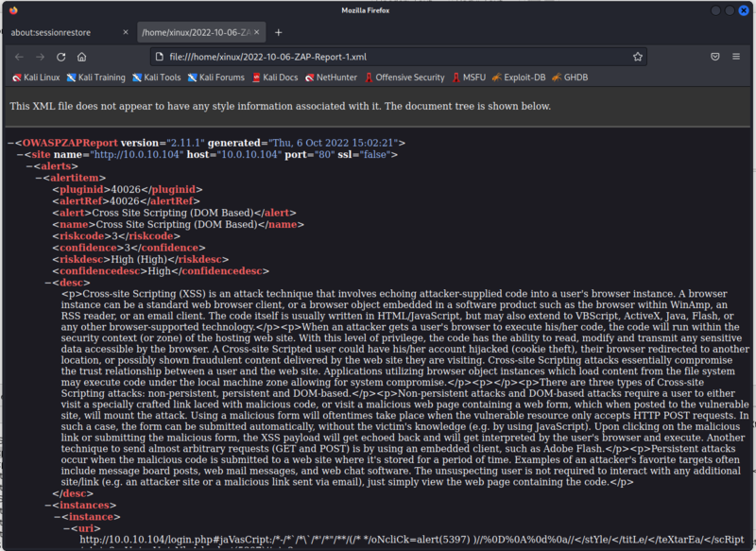The width and height of the screenshot is (756, 551).
Task: Bookmark this page with the star icon
Action: click(x=638, y=57)
